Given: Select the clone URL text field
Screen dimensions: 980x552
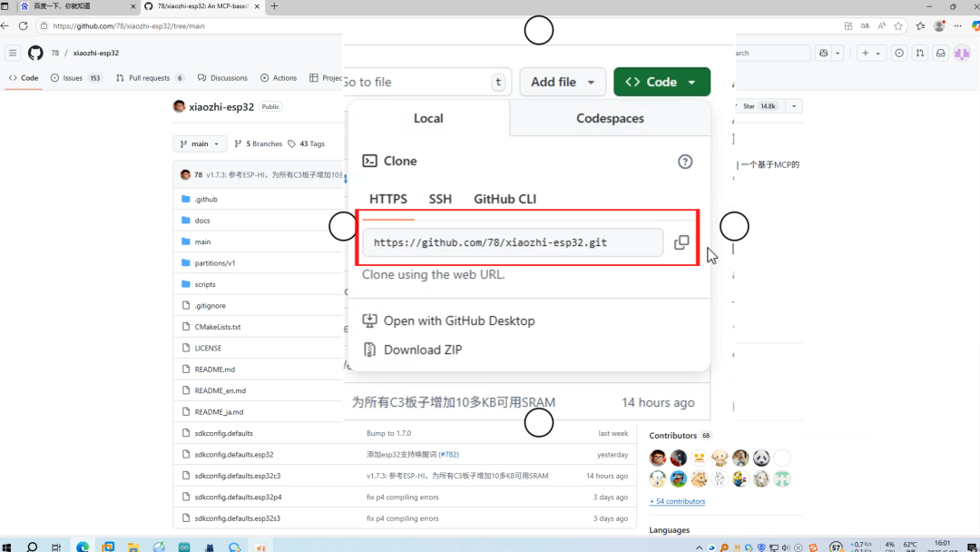Looking at the screenshot, I should click(x=513, y=242).
